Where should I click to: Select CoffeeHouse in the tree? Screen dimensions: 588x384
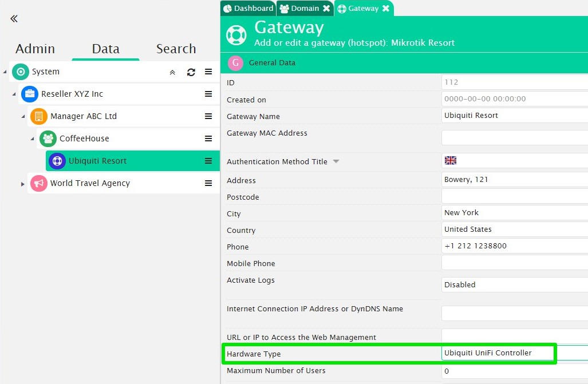pyautogui.click(x=84, y=138)
